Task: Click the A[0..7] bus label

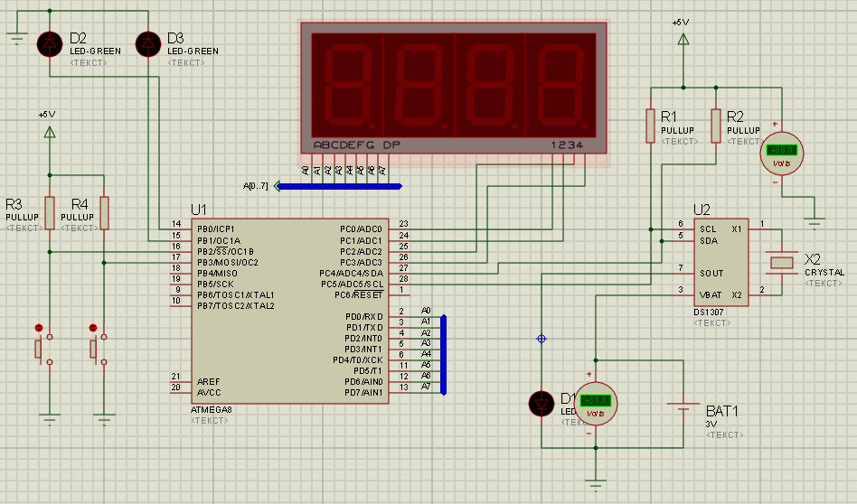Action: pos(256,186)
